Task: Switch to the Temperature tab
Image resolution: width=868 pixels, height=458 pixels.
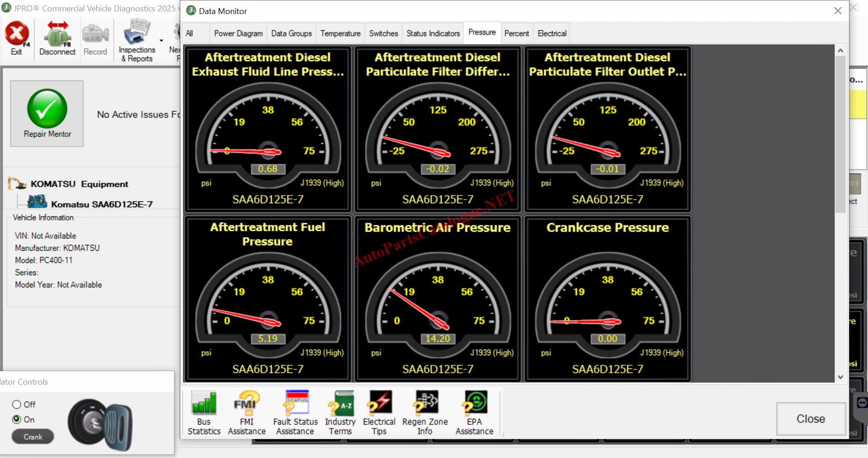Action: [340, 33]
